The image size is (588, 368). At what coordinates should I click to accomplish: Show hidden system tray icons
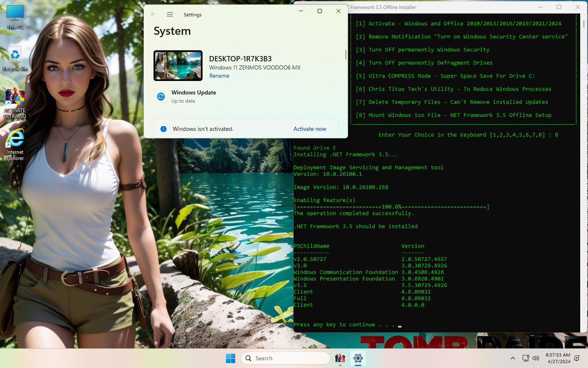point(513,358)
